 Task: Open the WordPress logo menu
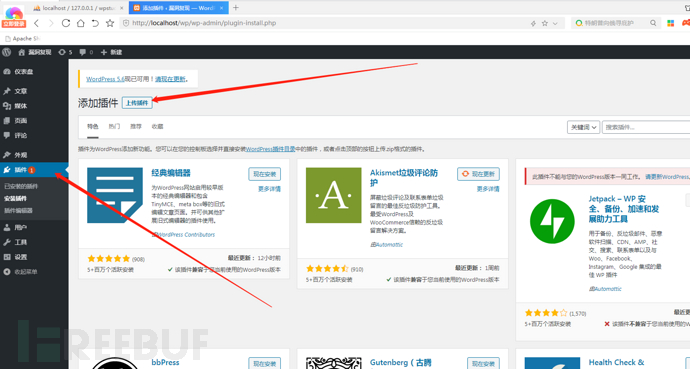pos(7,52)
